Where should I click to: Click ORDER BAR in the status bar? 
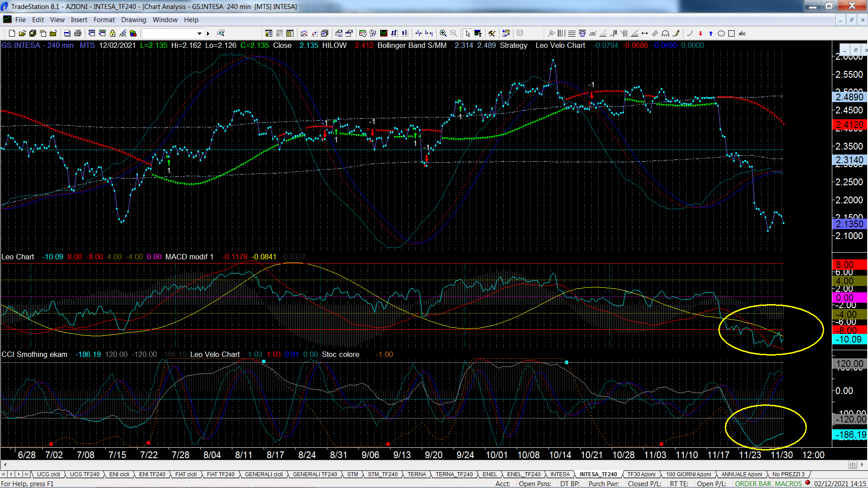(753, 483)
